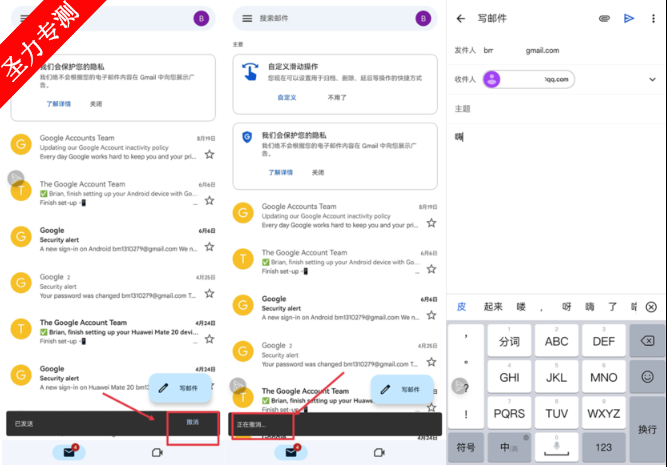Switch input language with the 中 key

pos(509,448)
